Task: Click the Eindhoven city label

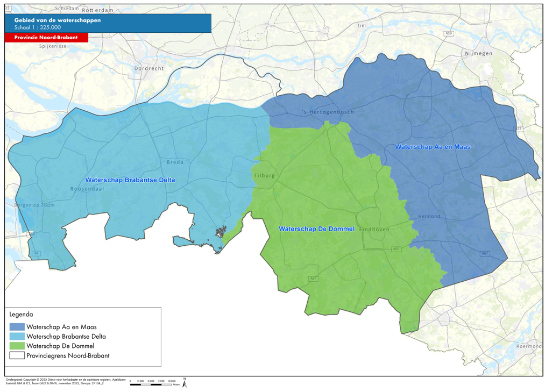Action: [x=374, y=230]
